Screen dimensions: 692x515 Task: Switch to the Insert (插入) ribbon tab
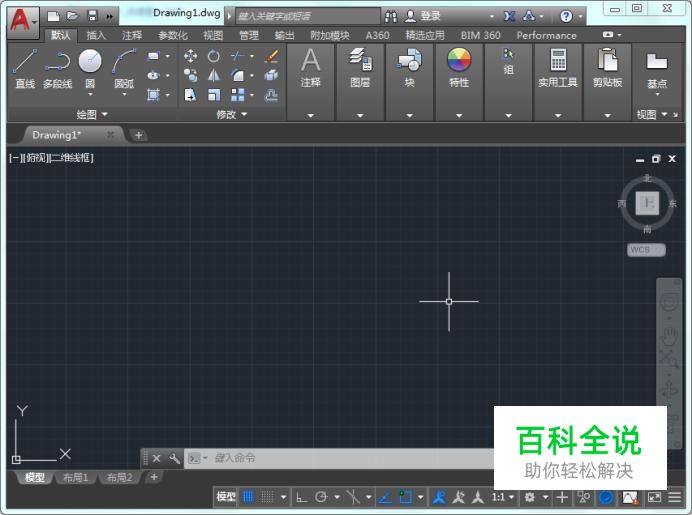(96, 35)
